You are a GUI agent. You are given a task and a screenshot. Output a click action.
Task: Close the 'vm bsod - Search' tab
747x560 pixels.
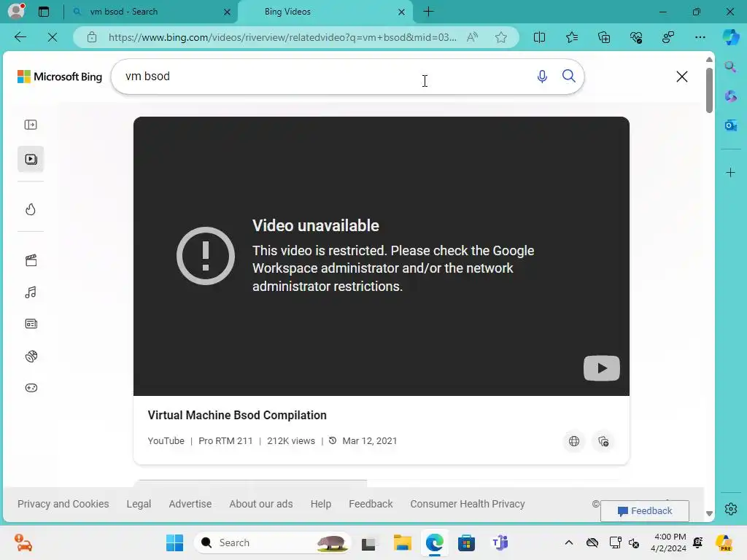tap(228, 12)
